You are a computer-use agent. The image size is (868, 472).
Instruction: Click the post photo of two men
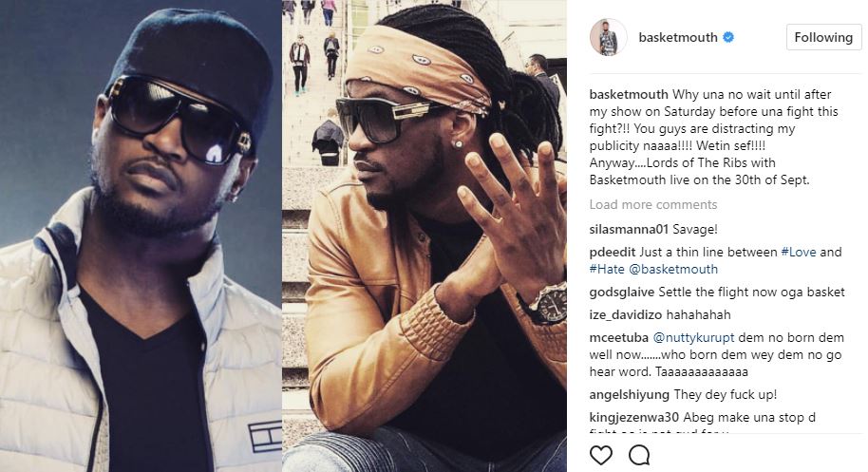(283, 236)
